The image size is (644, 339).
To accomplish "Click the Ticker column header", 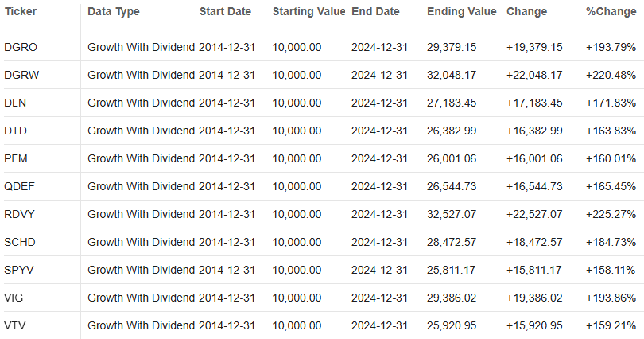I will pos(21,12).
